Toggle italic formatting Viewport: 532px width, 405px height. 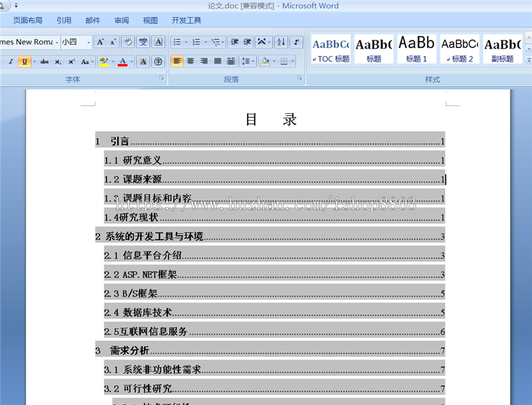[11, 61]
